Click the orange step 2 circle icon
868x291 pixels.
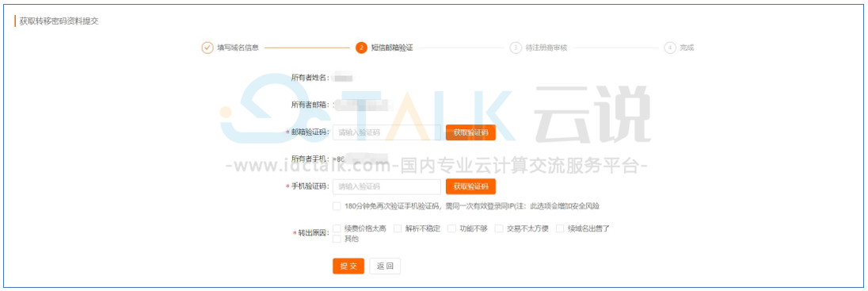tap(361, 48)
